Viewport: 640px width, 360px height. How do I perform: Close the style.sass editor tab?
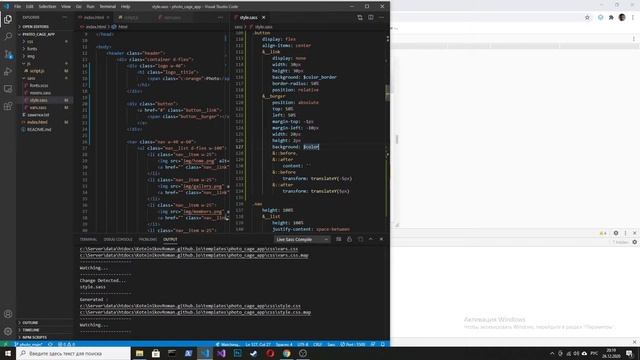pyautogui.click(x=264, y=18)
